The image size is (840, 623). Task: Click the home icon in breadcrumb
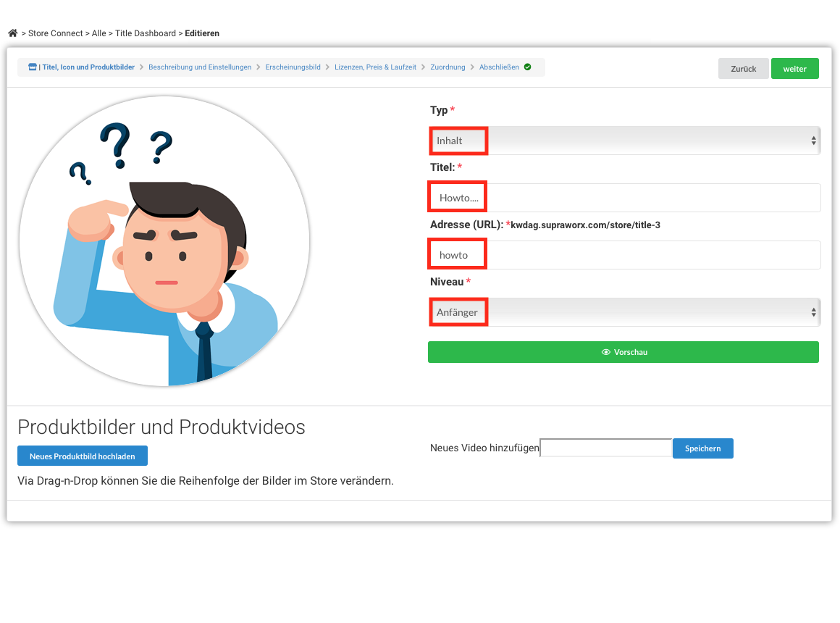click(13, 33)
